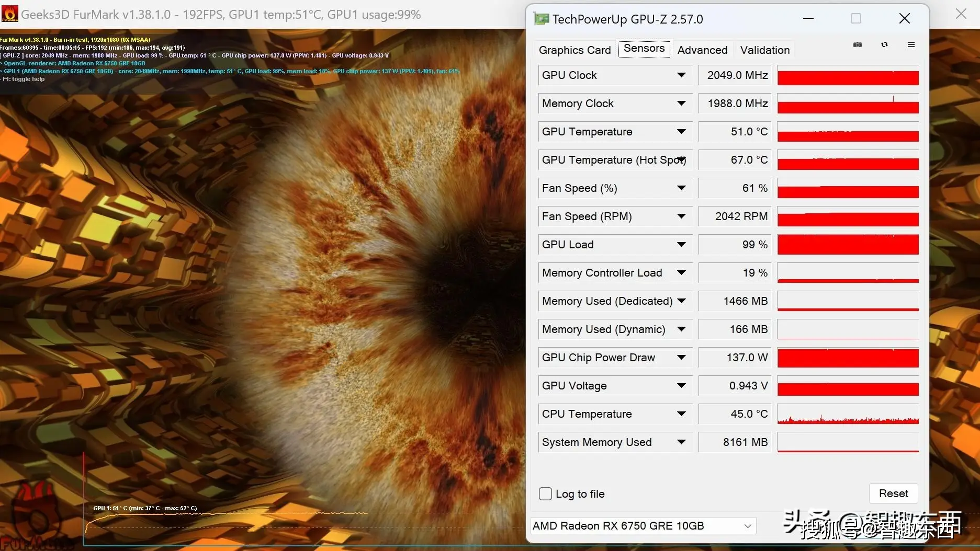Image resolution: width=980 pixels, height=551 pixels.
Task: Go to the Validation tab
Action: tap(765, 50)
